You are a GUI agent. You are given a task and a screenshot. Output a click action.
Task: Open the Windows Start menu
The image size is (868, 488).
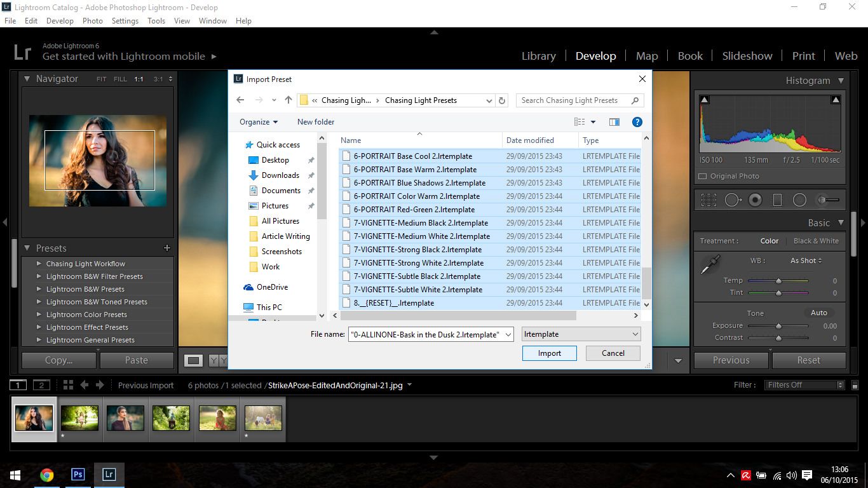[15, 475]
